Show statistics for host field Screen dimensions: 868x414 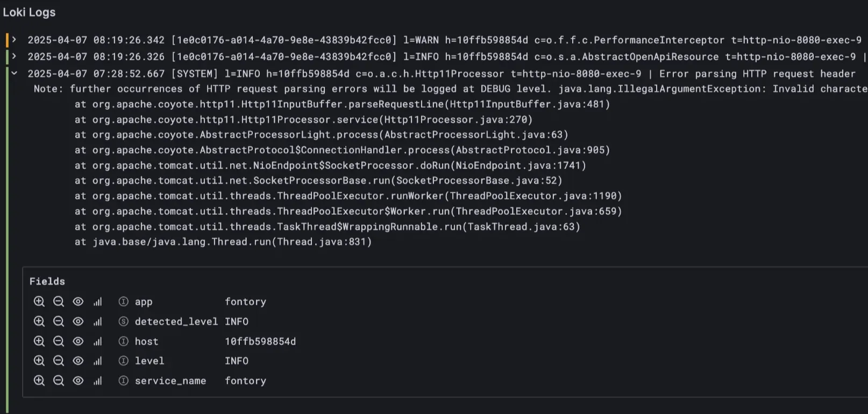pos(97,341)
